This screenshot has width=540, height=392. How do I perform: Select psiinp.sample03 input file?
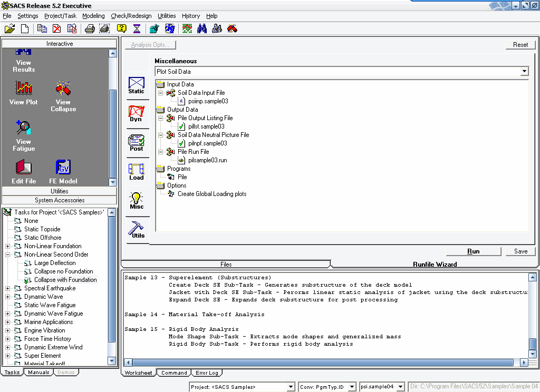coord(208,101)
